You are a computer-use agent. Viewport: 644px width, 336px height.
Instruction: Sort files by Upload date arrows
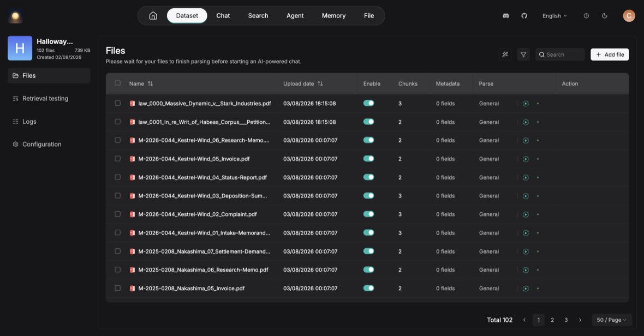(320, 83)
